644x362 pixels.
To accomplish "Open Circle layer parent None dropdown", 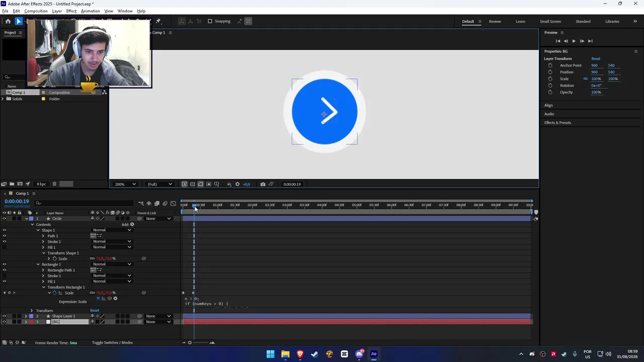I will pyautogui.click(x=158, y=219).
